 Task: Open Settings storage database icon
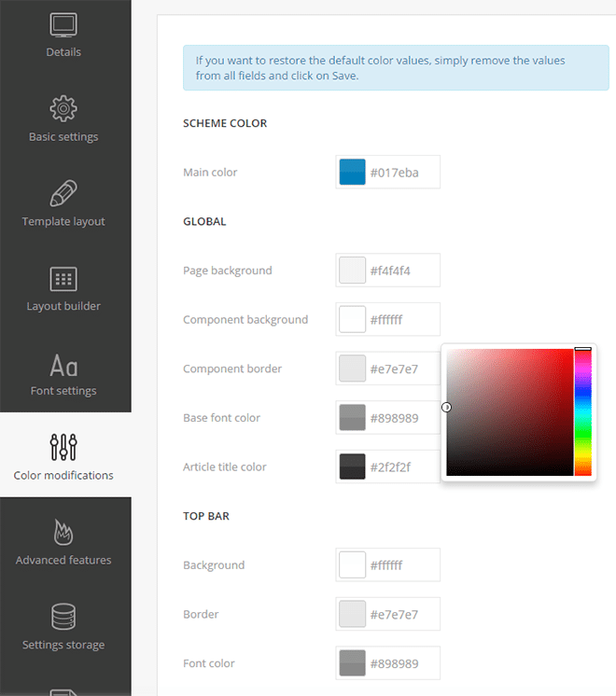(63, 617)
